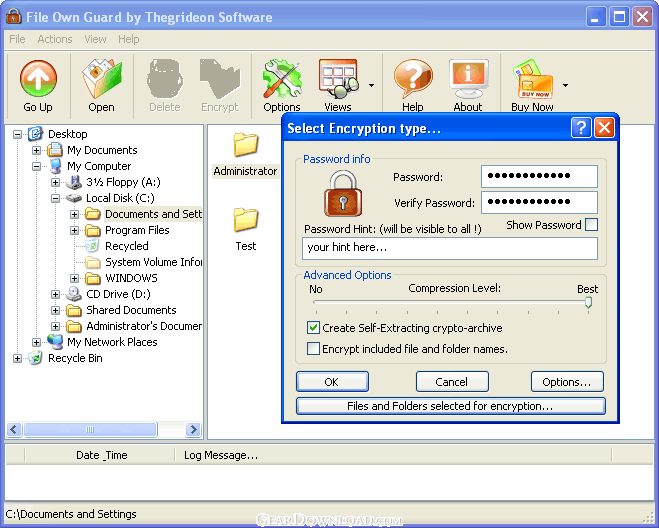Screen dimensions: 659x528
Task: Select the Test folder icon
Action: tap(245, 219)
